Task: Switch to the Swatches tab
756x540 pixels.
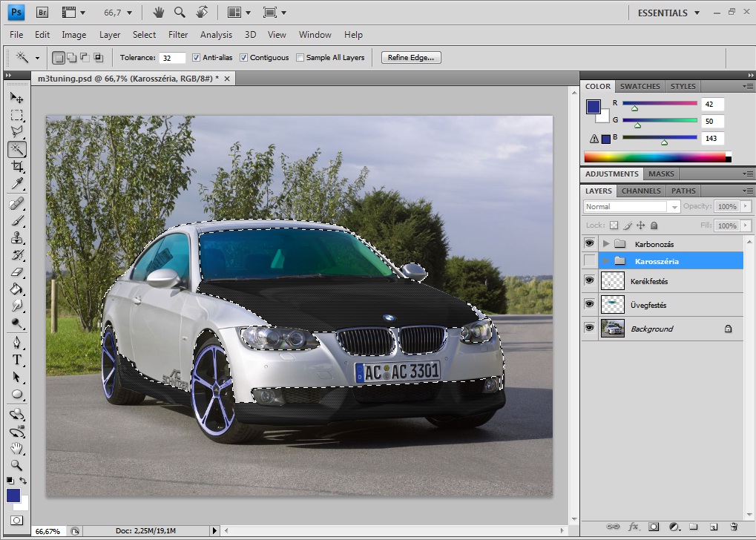Action: (x=640, y=86)
